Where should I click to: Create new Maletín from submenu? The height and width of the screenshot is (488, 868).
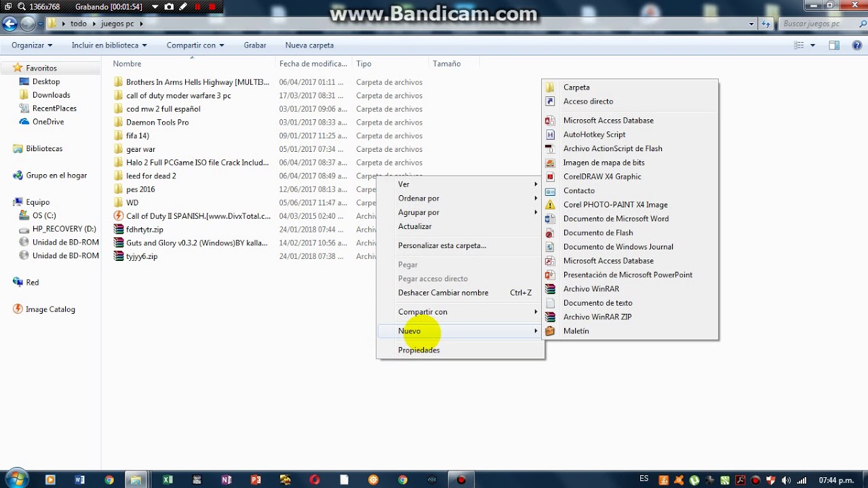coord(630,331)
